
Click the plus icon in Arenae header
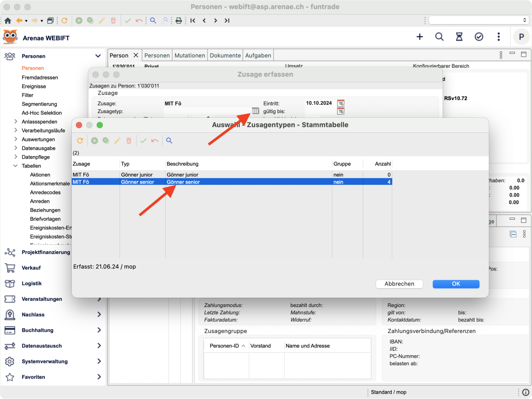(419, 37)
